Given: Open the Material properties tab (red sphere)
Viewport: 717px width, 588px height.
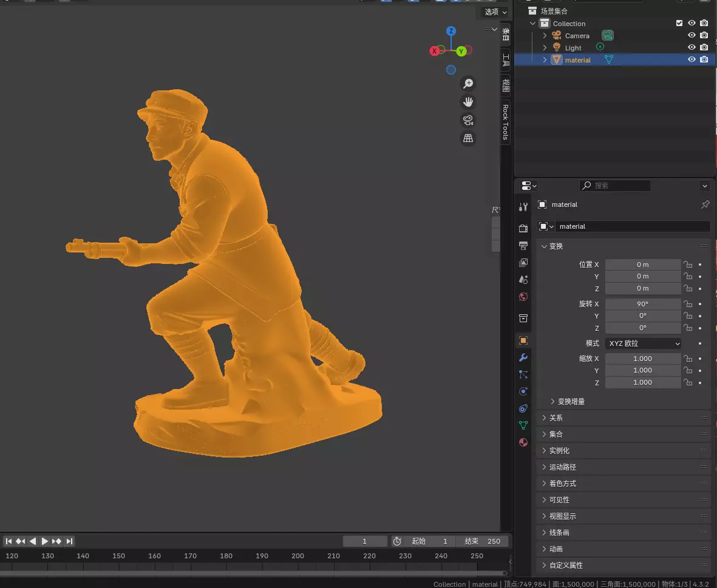Looking at the screenshot, I should (x=523, y=442).
